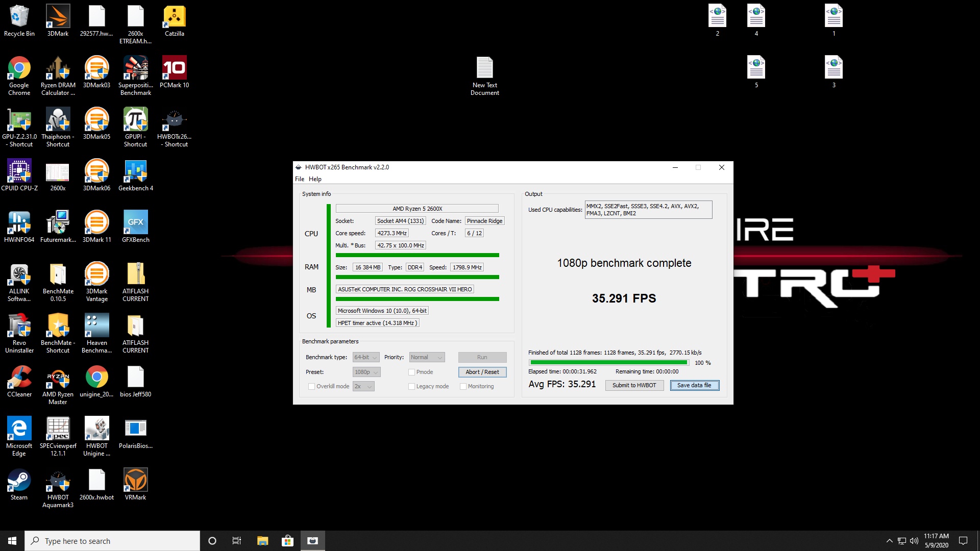980x551 pixels.
Task: Click the HPET timer active field
Action: 378,323
